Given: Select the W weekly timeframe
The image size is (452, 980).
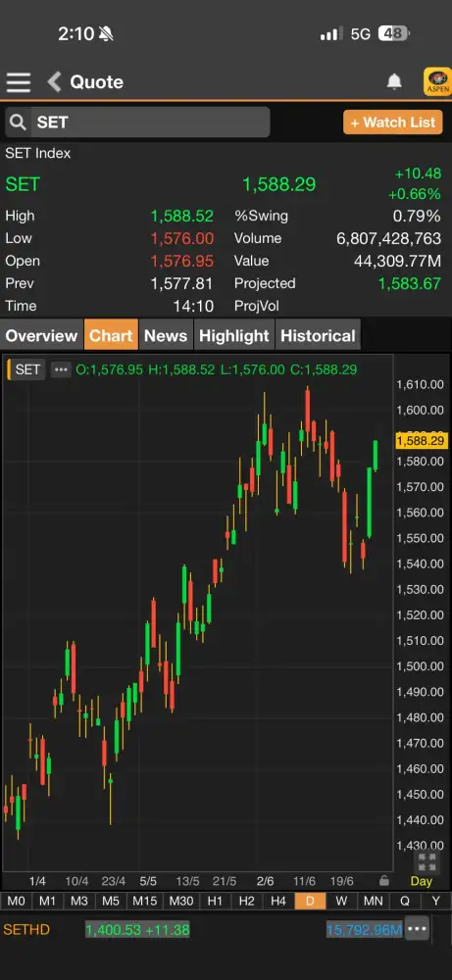Looking at the screenshot, I should [341, 901].
